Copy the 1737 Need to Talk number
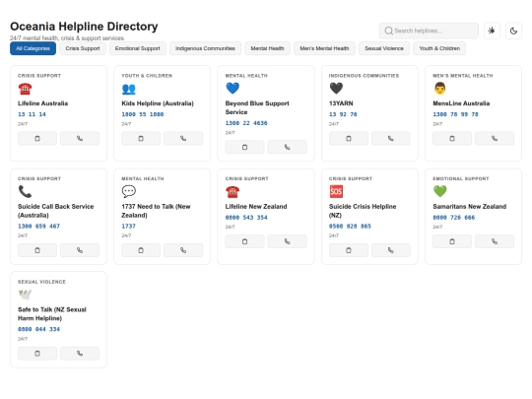 point(141,250)
